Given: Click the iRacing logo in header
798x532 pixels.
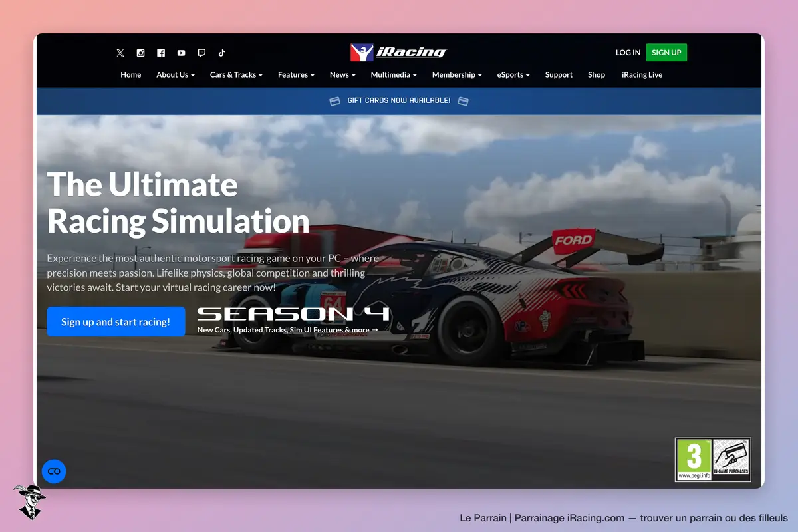Looking at the screenshot, I should (398, 53).
